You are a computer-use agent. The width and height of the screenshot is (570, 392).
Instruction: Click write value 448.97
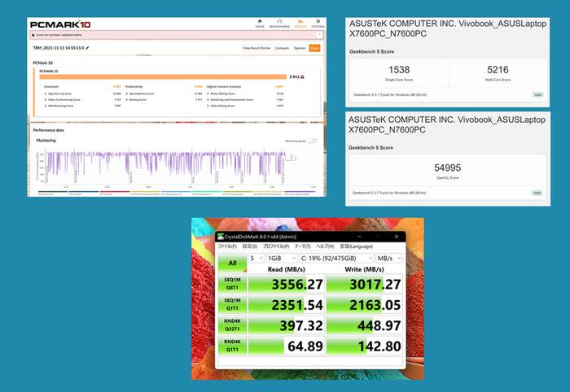(379, 325)
